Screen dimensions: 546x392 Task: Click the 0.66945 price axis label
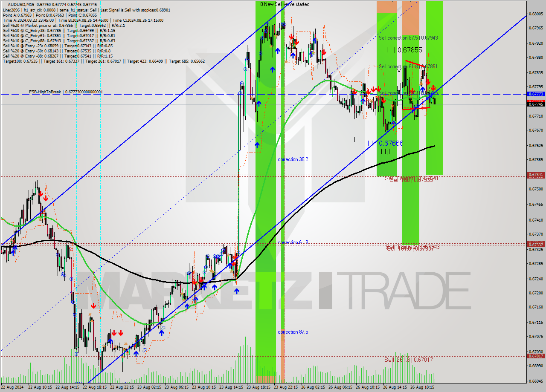[x=536, y=381]
